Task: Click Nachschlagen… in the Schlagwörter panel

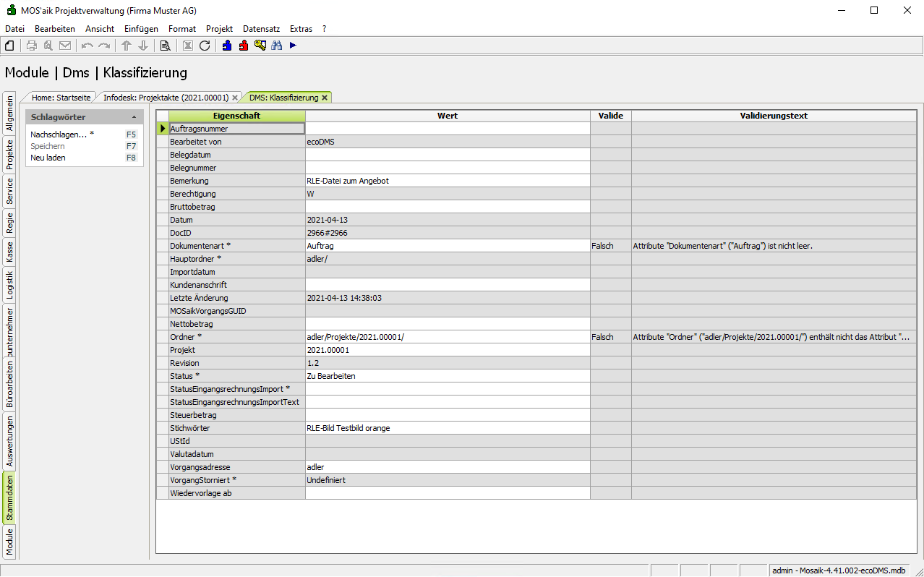Action: (x=59, y=134)
